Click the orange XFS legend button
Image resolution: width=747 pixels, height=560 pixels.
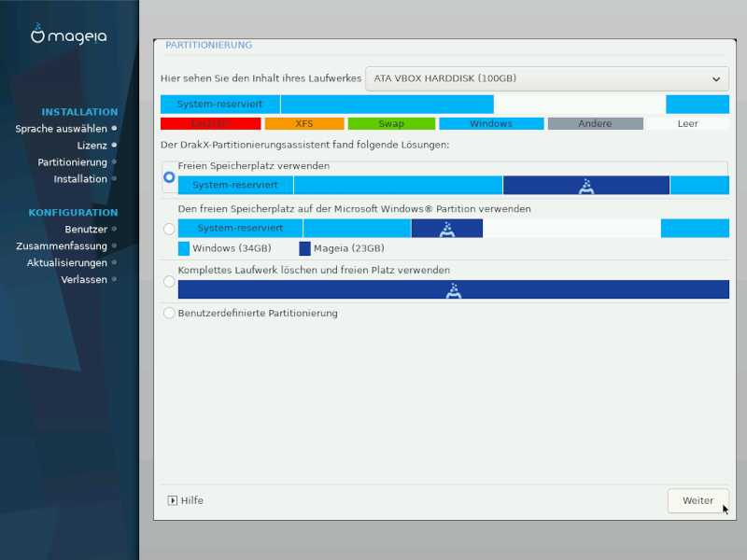pos(304,123)
